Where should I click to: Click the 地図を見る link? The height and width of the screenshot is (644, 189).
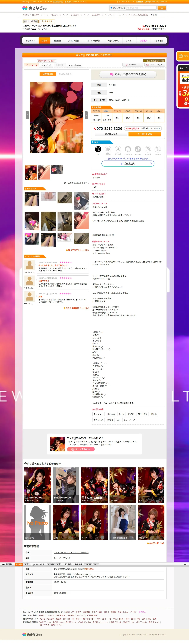89,569
